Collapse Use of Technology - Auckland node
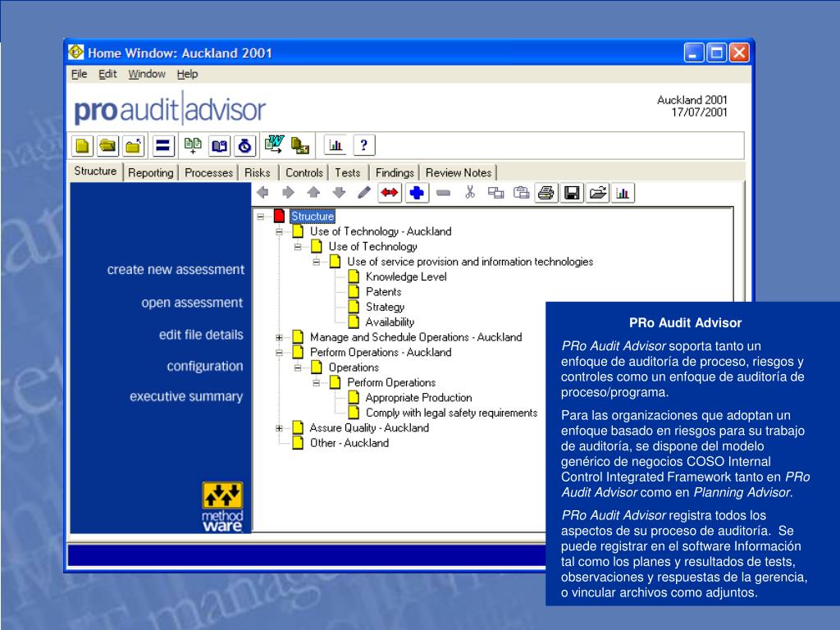The height and width of the screenshot is (630, 840). point(279,232)
